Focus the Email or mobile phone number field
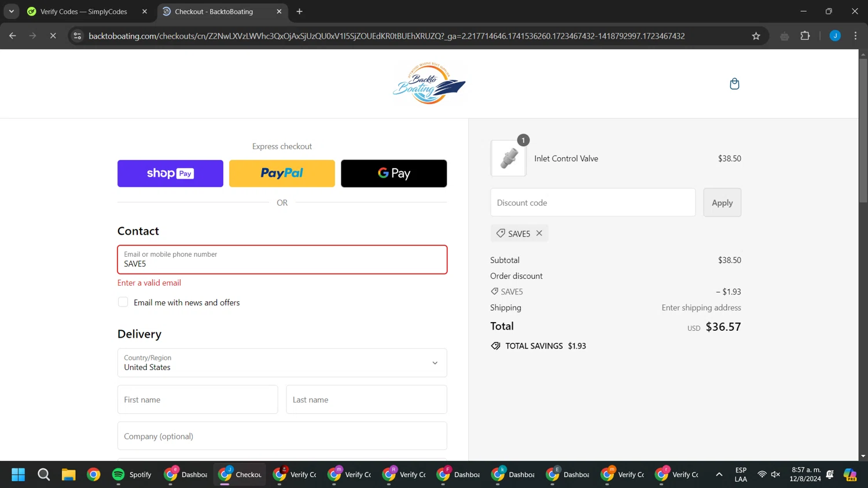The image size is (868, 488). 282,259
